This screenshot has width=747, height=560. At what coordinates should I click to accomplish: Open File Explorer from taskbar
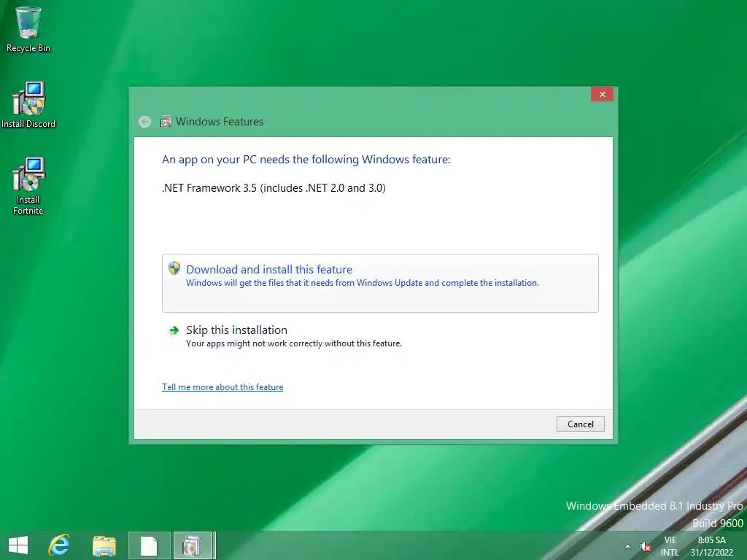click(104, 545)
